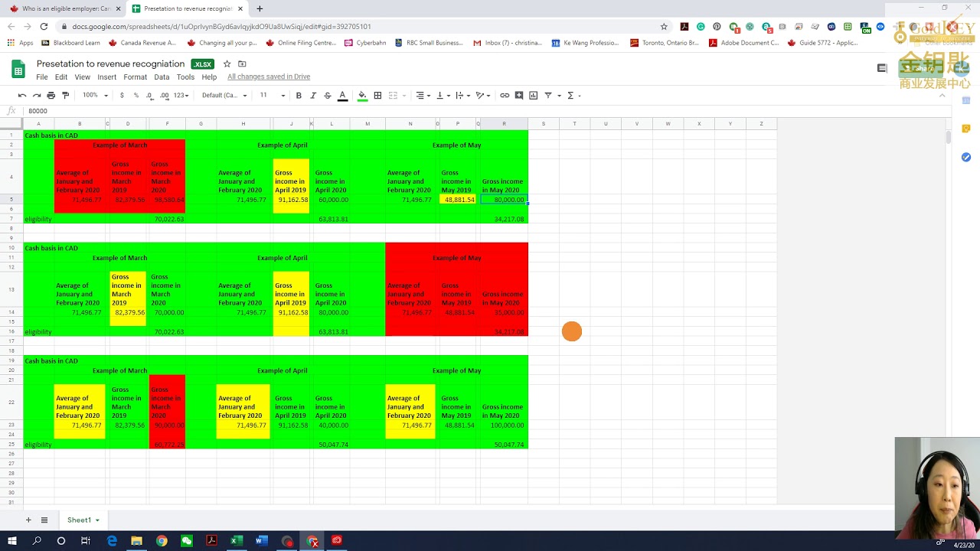Insert a chart
The image size is (980, 551).
coord(534,96)
